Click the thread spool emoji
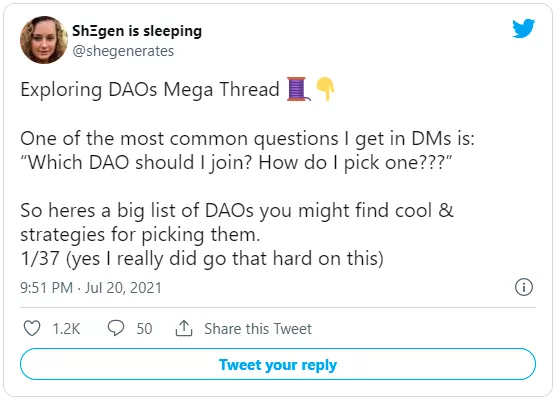This screenshot has height=400, width=555. click(x=298, y=89)
